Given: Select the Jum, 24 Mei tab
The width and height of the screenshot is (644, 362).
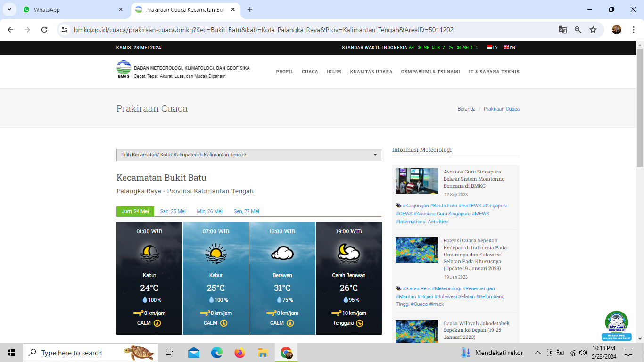Looking at the screenshot, I should (135, 211).
